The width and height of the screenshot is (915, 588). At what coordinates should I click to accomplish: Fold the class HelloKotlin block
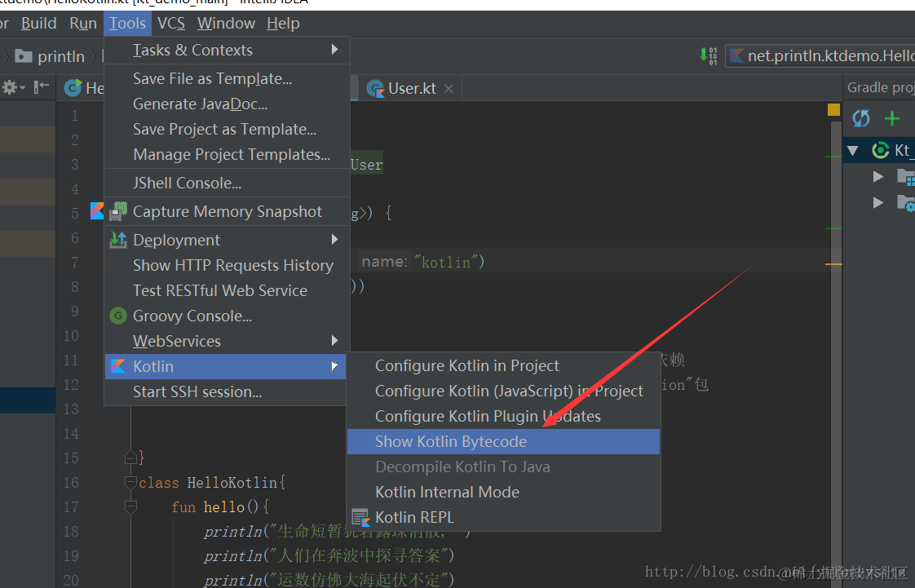(130, 483)
